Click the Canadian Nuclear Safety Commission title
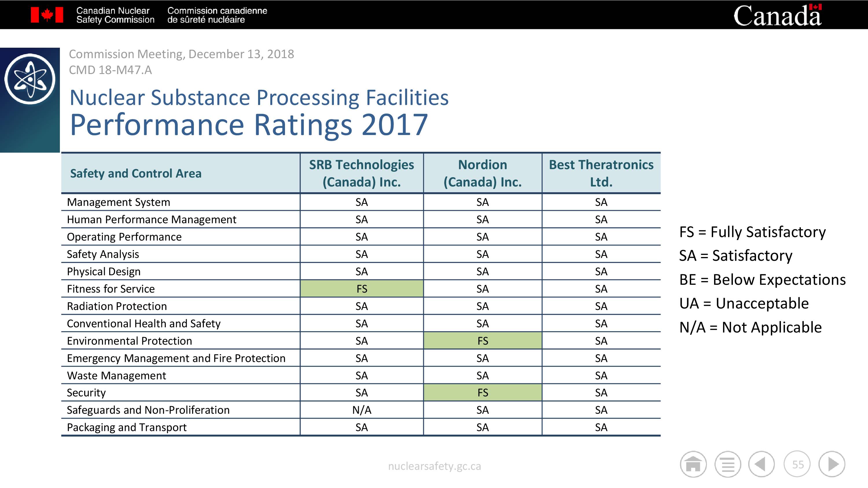The image size is (868, 488). click(x=115, y=15)
